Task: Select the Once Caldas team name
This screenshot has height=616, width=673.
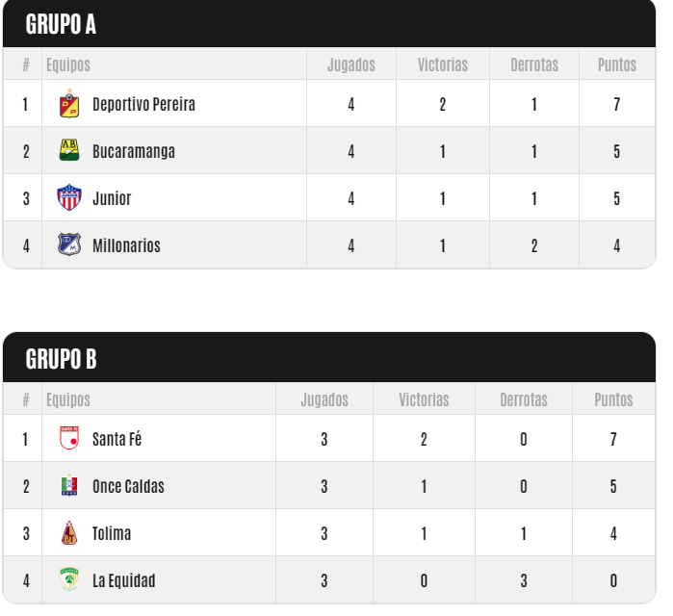Action: click(128, 486)
